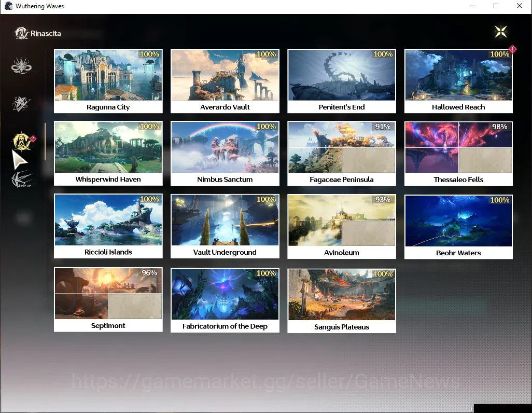Open the Penitent's End area
Viewport: 532px width, 413px height.
(342, 81)
